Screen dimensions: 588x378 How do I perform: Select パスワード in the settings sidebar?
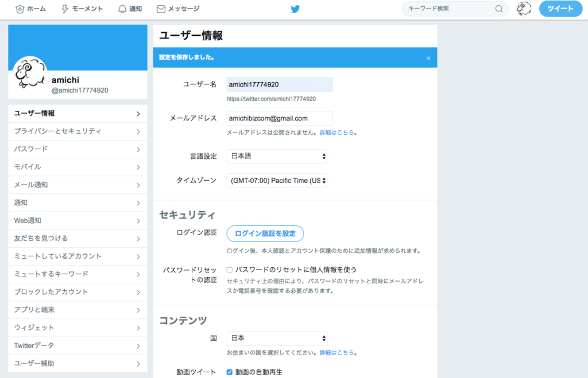point(78,149)
